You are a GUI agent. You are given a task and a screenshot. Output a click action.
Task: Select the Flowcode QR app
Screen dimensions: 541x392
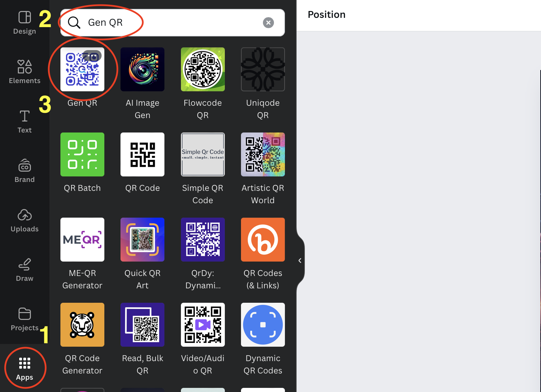[x=203, y=69]
